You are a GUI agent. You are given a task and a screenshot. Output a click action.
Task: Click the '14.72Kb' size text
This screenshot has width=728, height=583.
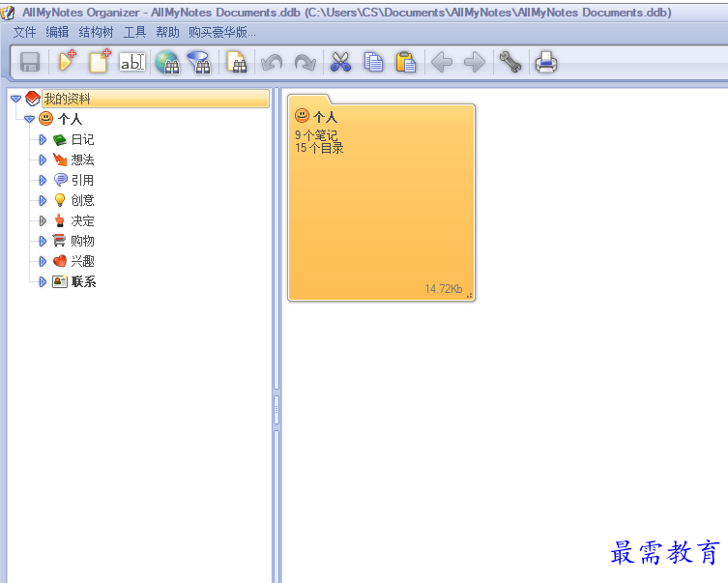(444, 289)
